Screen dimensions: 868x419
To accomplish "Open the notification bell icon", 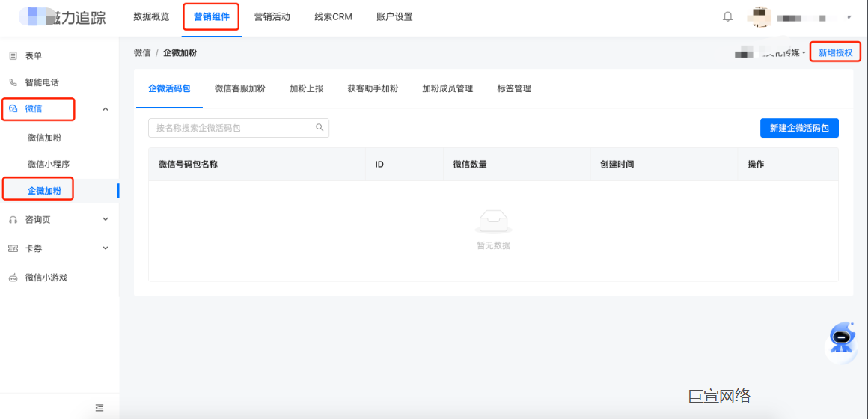I will [727, 16].
